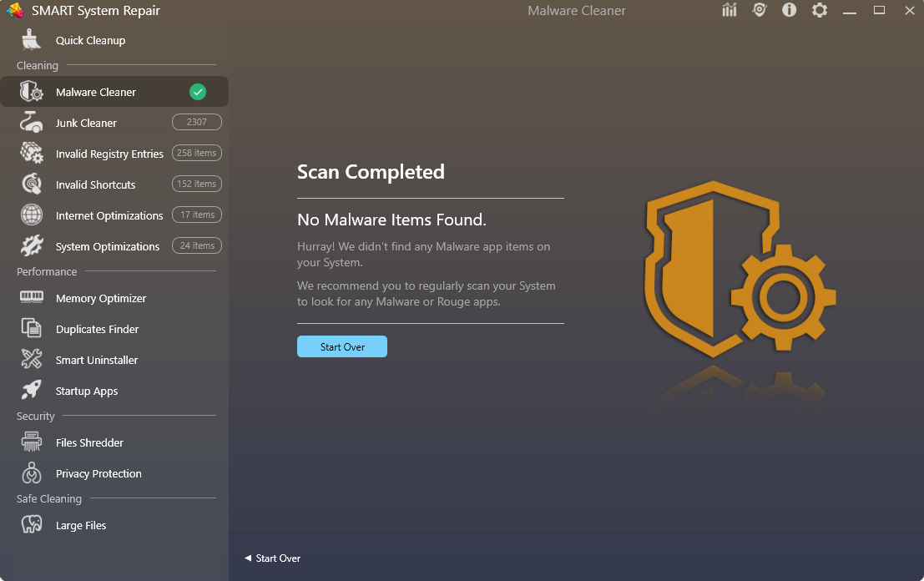Image resolution: width=924 pixels, height=581 pixels.
Task: Click the blue Start Over button
Action: (x=341, y=346)
